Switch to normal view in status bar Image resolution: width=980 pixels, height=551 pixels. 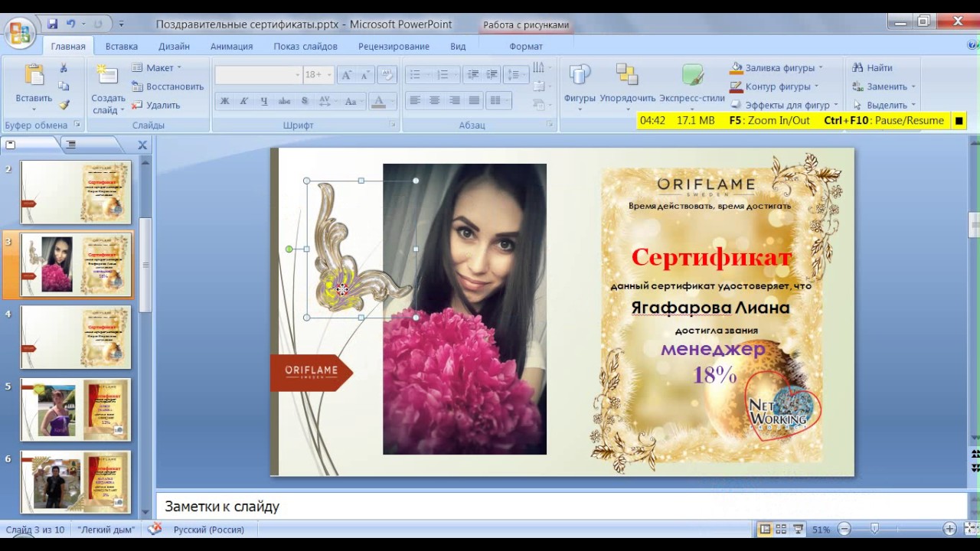pos(765,529)
